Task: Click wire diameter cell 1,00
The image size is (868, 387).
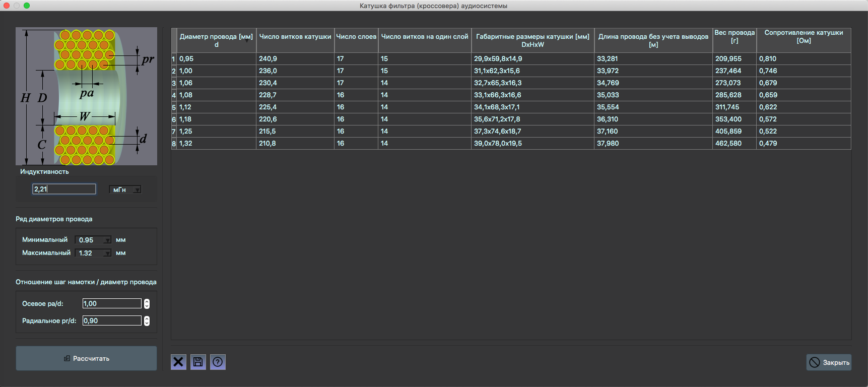Action: pyautogui.click(x=217, y=71)
